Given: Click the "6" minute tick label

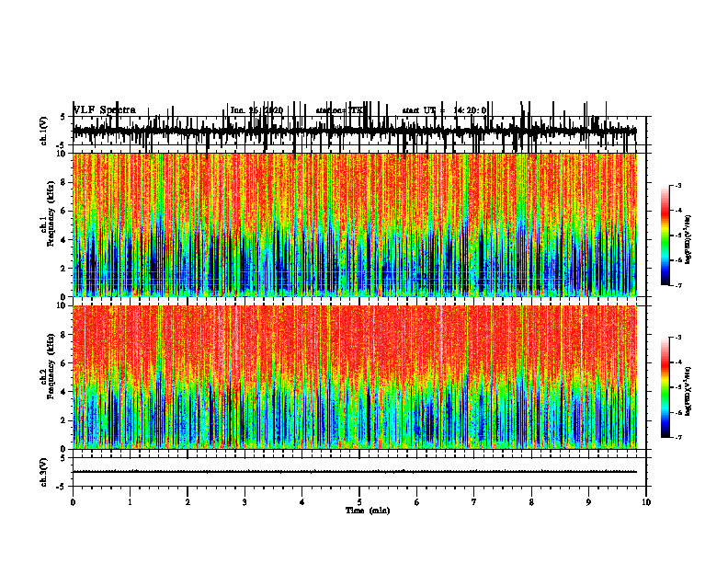Looking at the screenshot, I should [417, 502].
